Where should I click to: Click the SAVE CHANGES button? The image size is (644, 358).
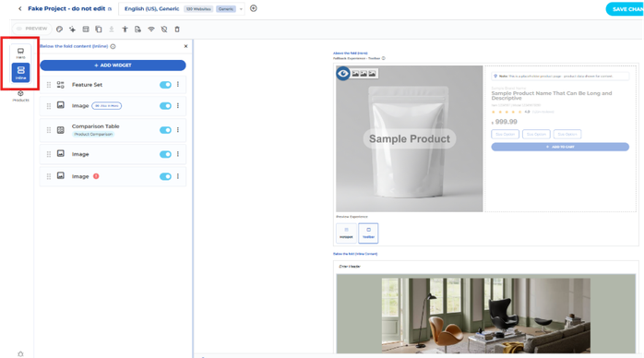pyautogui.click(x=625, y=9)
